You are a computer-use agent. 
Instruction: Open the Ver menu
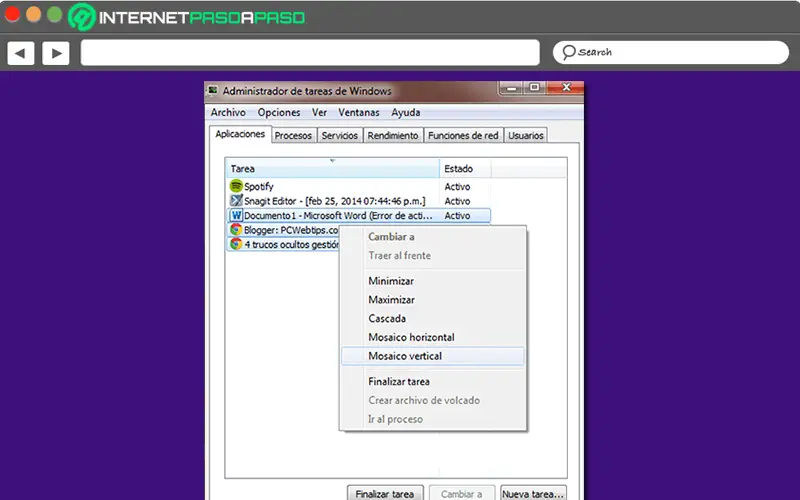coord(319,112)
